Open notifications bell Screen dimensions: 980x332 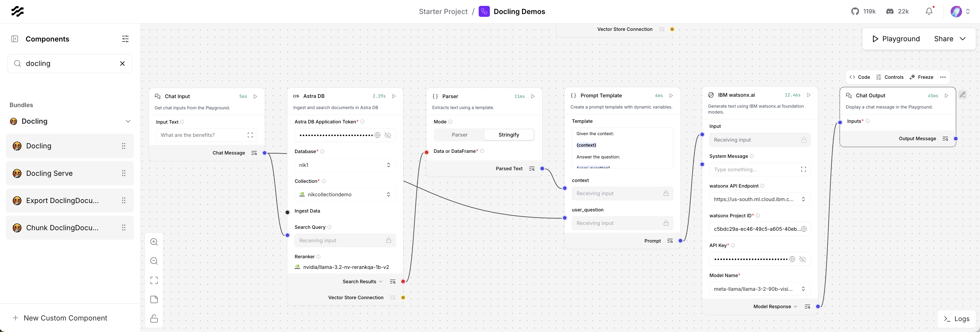click(x=929, y=11)
